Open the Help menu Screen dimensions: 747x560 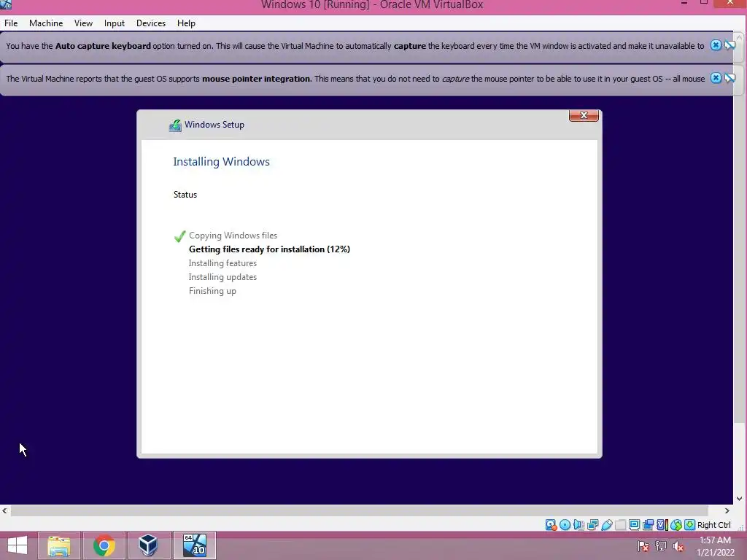point(186,23)
